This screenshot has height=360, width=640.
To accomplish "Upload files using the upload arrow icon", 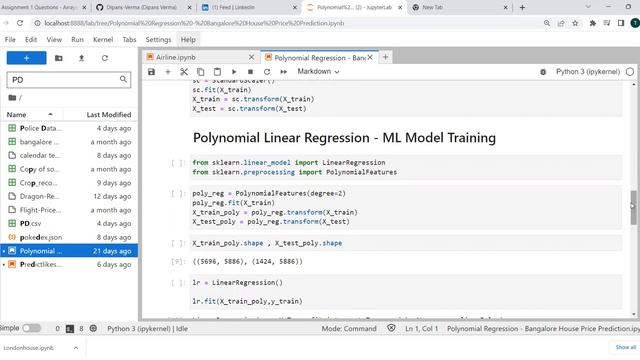I will click(x=81, y=58).
